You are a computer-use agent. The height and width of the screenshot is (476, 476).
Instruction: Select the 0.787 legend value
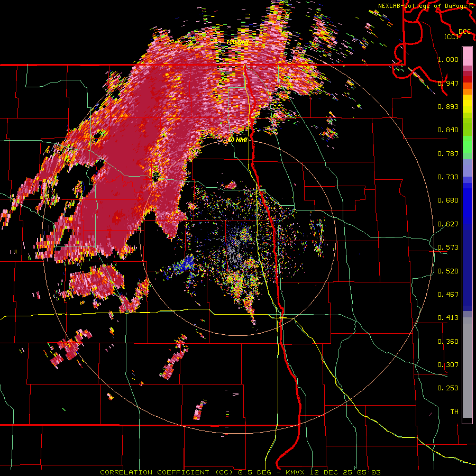(448, 153)
